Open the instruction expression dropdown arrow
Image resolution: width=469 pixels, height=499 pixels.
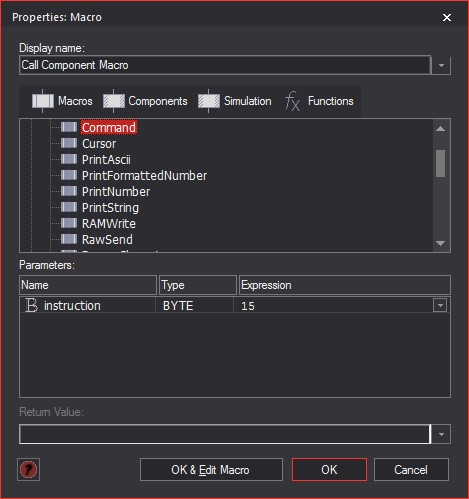(440, 305)
